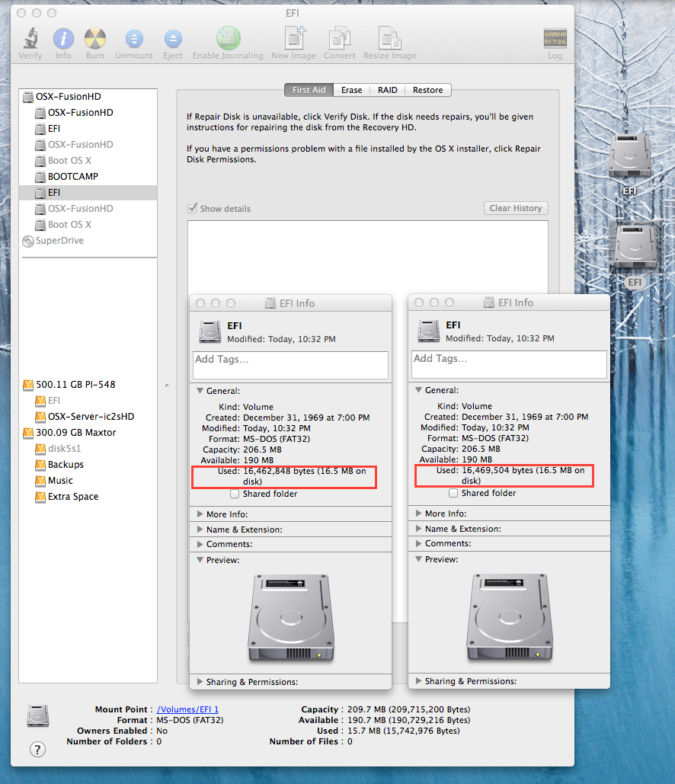Click the Resize Image toolbar icon

coord(390,38)
